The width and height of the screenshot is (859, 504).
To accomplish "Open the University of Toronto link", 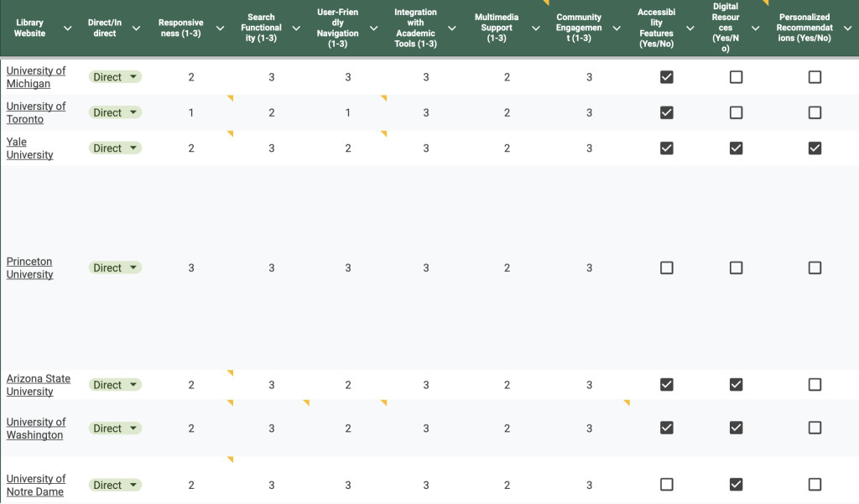I will [36, 113].
